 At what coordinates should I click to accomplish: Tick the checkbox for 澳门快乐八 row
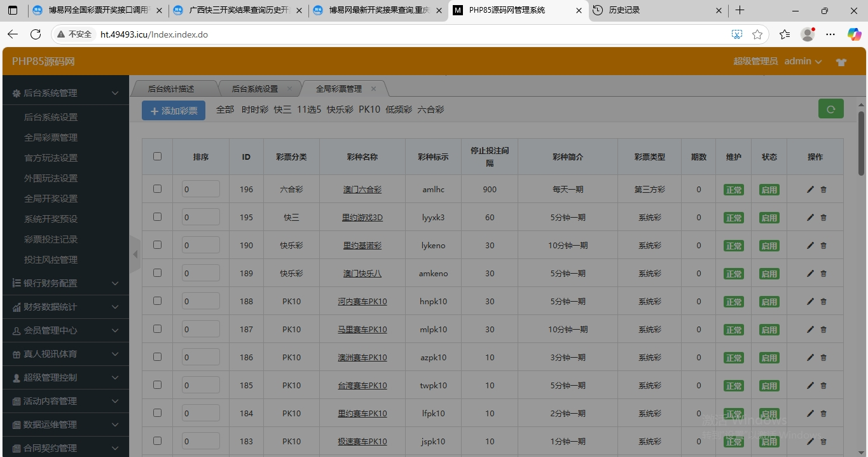tap(158, 273)
